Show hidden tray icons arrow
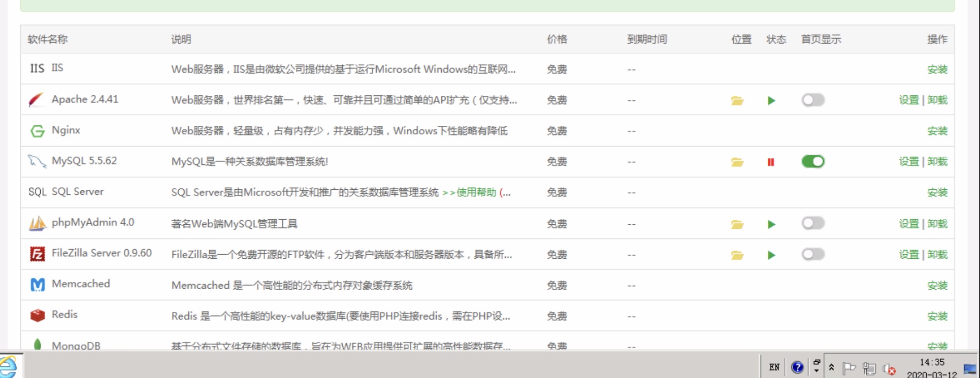Image resolution: width=980 pixels, height=378 pixels. tap(831, 367)
